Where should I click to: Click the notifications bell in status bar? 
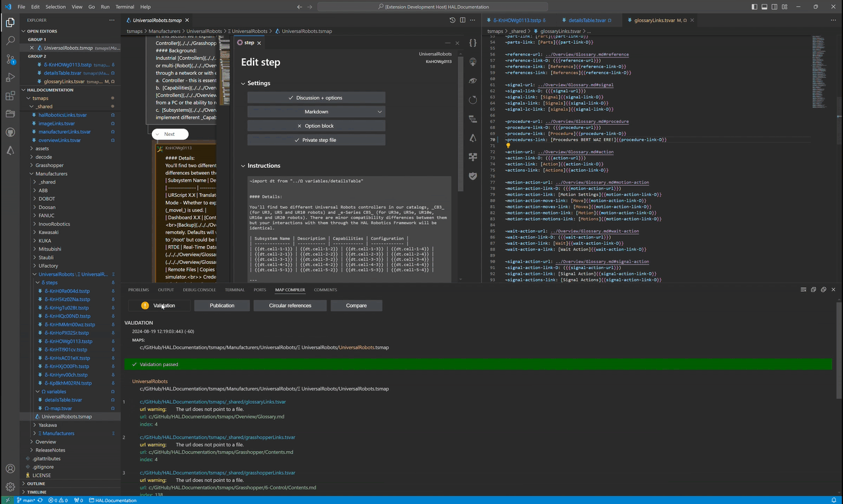click(834, 500)
